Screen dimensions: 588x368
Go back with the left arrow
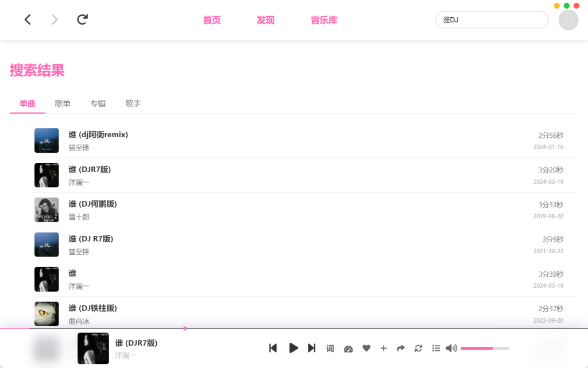28,20
